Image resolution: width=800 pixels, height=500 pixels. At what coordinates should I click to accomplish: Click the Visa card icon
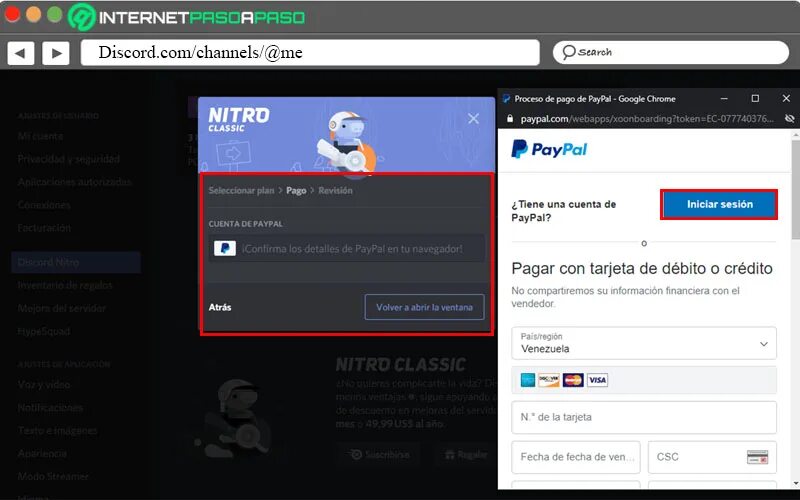click(x=597, y=380)
